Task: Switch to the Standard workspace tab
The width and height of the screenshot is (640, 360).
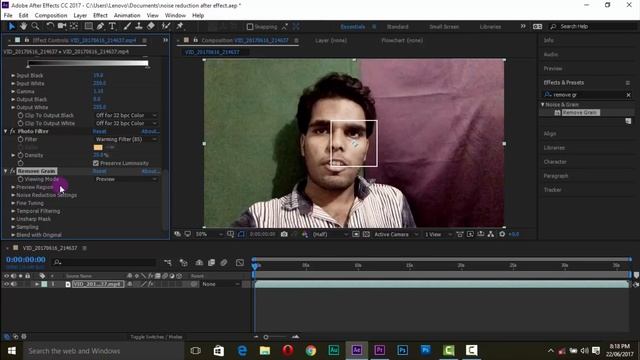Action: (x=397, y=27)
